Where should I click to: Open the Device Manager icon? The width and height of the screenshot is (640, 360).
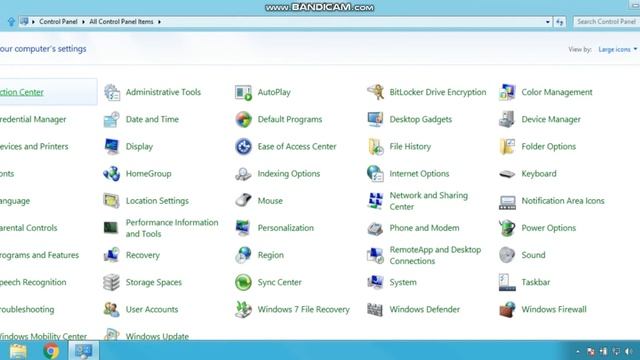507,120
